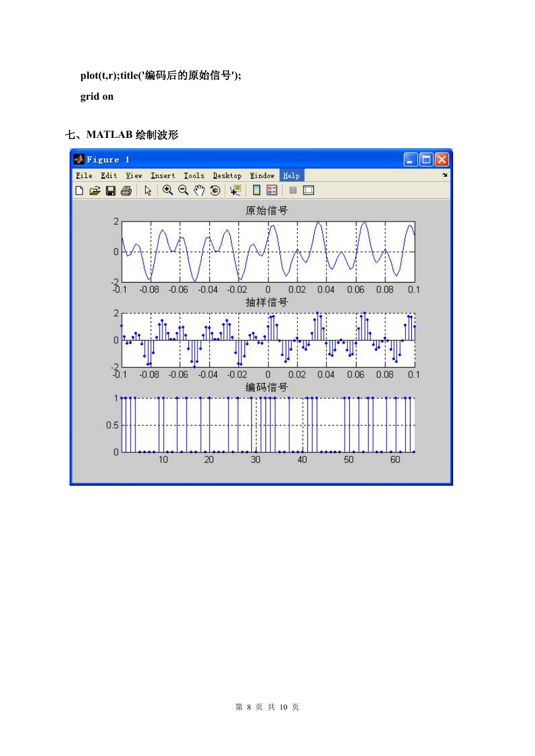Minimize the Figure 1 window
The width and height of the screenshot is (535, 756).
[411, 159]
